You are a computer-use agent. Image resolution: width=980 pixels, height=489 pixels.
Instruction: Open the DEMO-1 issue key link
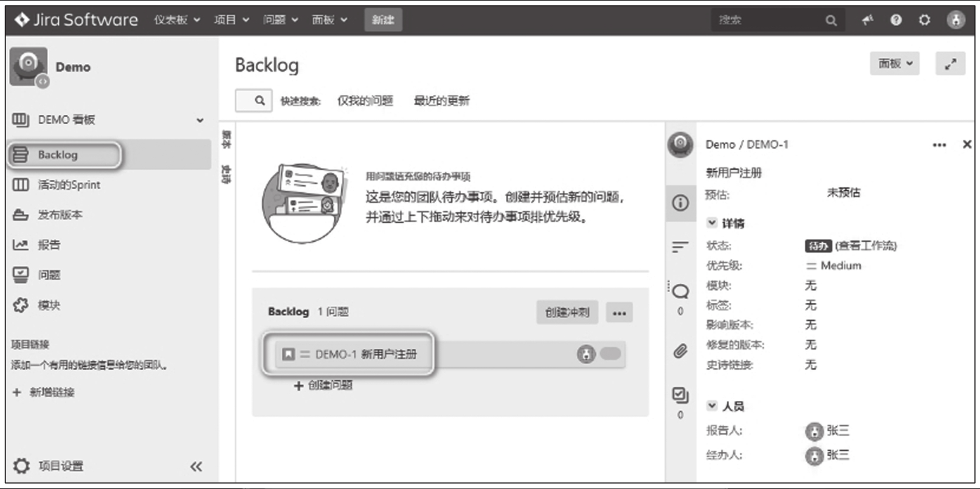[767, 145]
